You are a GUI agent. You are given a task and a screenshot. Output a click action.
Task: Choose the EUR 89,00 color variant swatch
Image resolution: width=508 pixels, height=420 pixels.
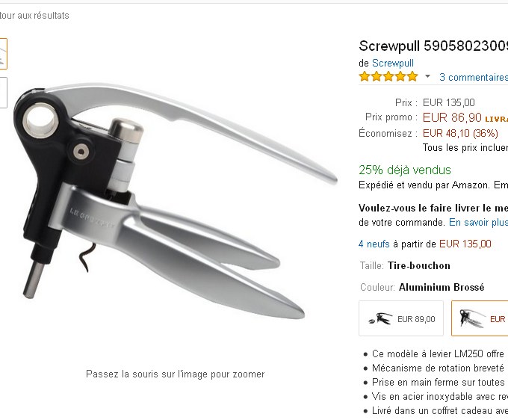tap(401, 318)
